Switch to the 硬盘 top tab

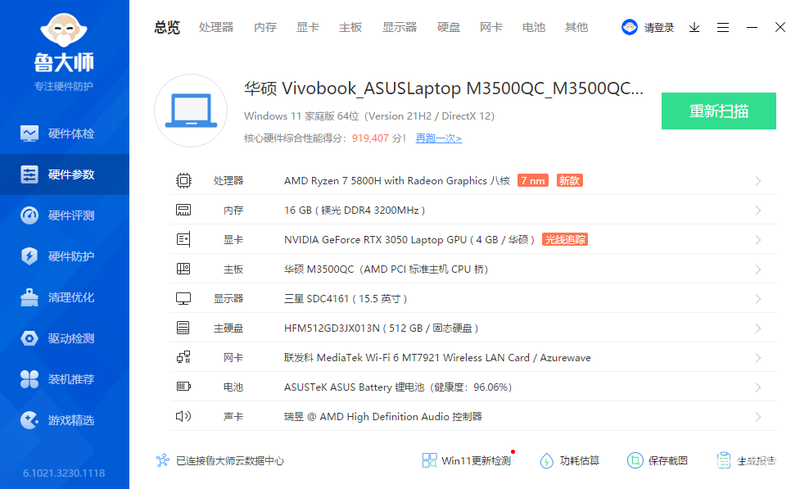(448, 27)
